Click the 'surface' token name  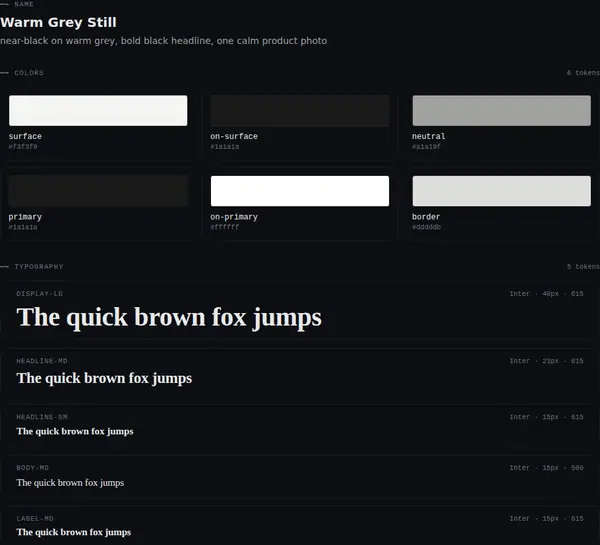(25, 136)
